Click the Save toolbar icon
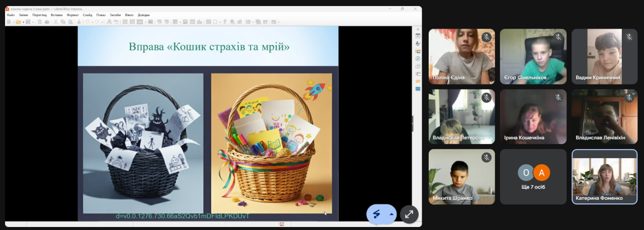644x230 pixels. (x=28, y=22)
